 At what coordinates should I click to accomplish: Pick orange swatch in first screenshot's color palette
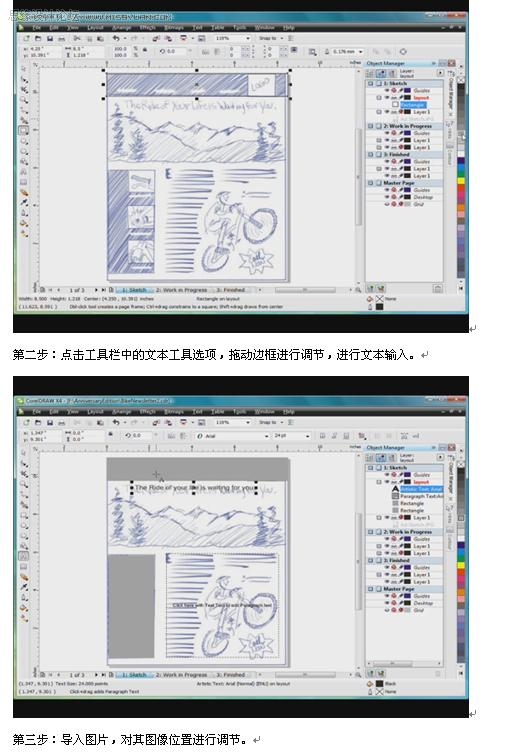(x=461, y=208)
